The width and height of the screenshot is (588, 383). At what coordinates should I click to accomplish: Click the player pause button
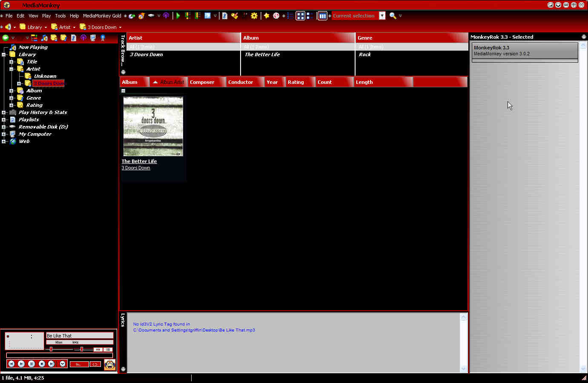point(32,364)
